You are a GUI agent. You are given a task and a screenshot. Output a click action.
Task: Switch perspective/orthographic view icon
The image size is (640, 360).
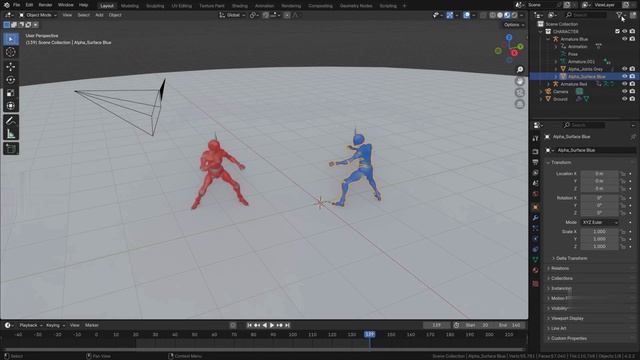[x=520, y=104]
